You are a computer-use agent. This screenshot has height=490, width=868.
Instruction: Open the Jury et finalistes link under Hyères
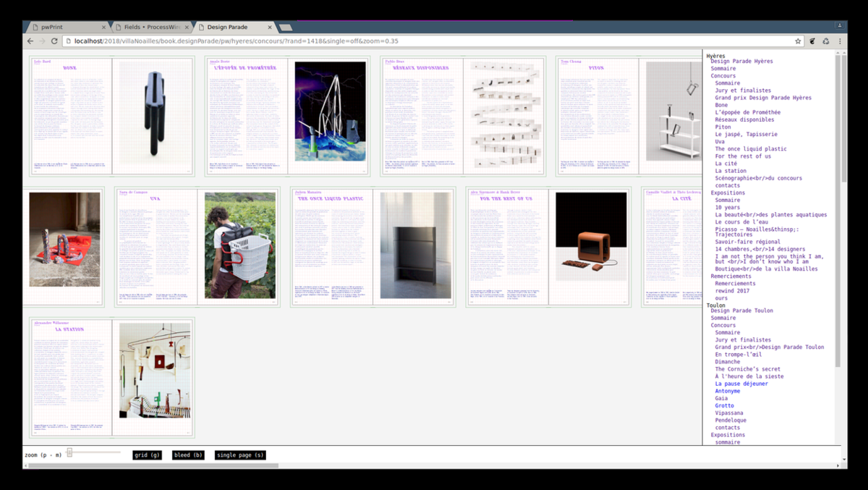(x=743, y=90)
